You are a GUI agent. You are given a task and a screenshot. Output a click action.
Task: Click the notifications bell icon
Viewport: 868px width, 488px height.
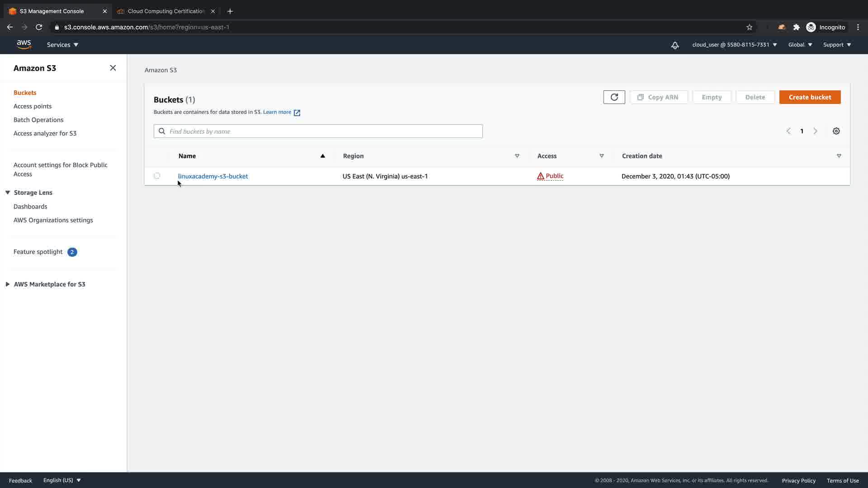tap(675, 45)
